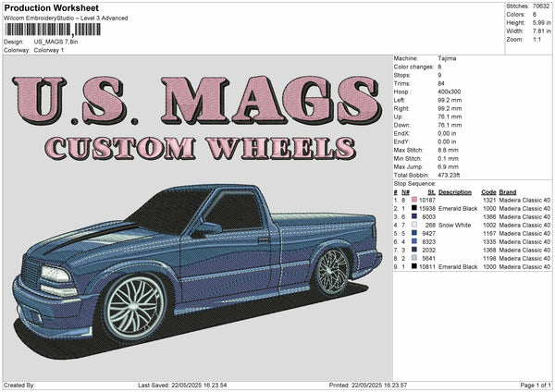Click the embroidered blue pickup truck design preview
The width and height of the screenshot is (555, 392).
click(x=197, y=271)
